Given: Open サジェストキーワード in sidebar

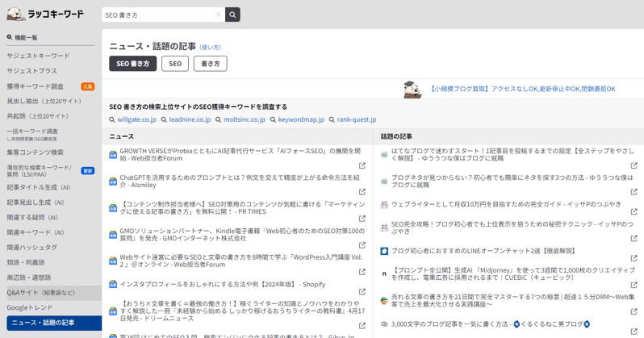Looking at the screenshot, I should click(x=38, y=56).
